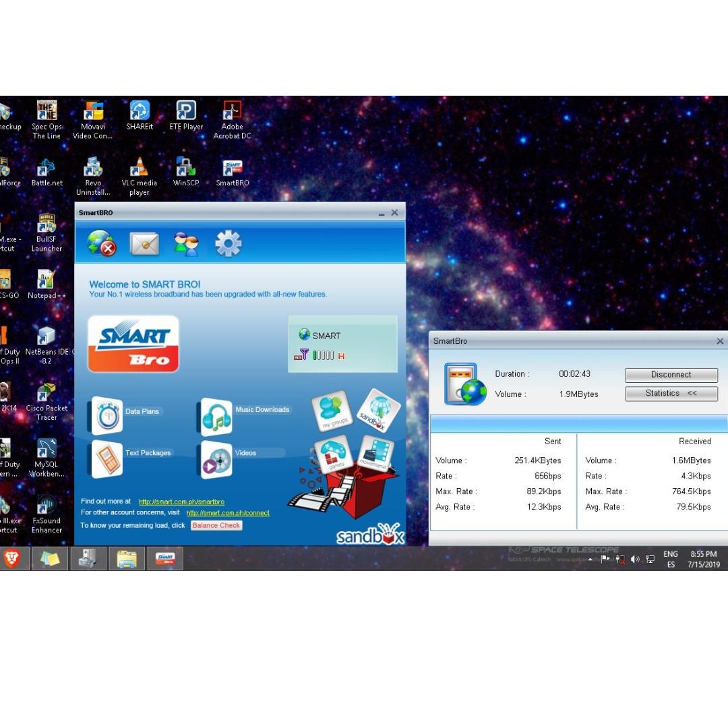Open Data Plans icon

107,415
